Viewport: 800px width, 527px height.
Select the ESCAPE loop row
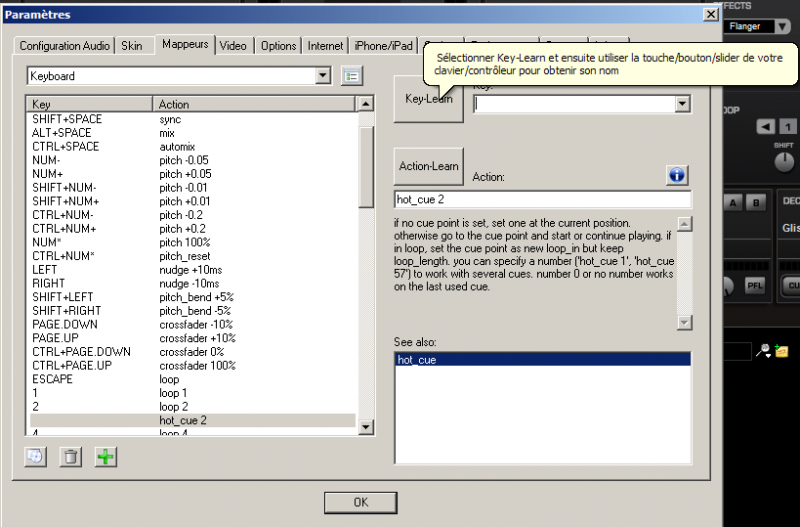[x=192, y=380]
